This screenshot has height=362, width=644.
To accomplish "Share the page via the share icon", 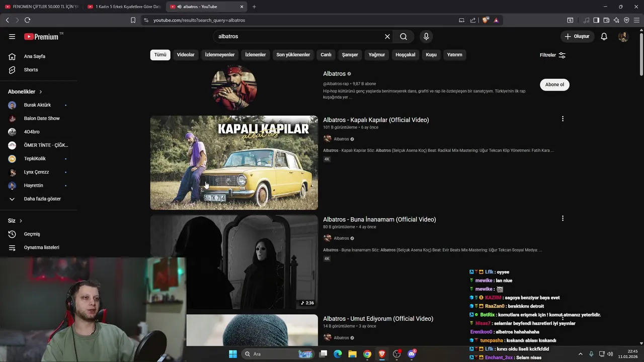I will tap(473, 20).
